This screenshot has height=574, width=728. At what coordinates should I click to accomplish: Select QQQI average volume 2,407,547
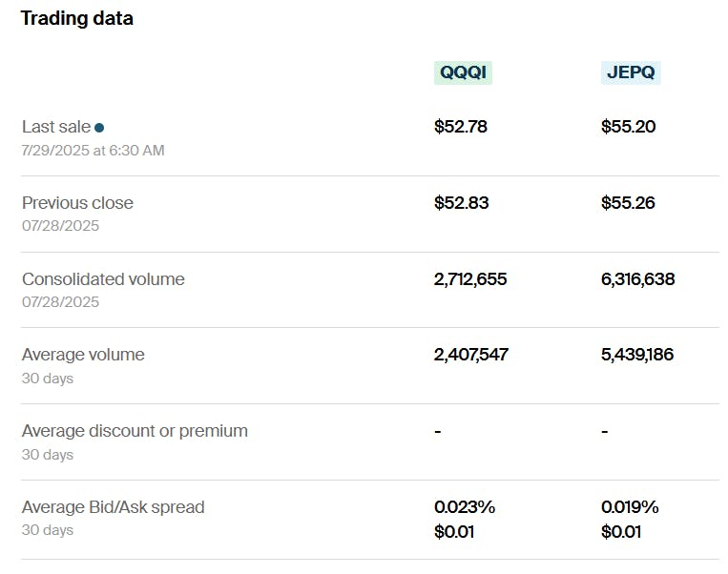tap(471, 355)
